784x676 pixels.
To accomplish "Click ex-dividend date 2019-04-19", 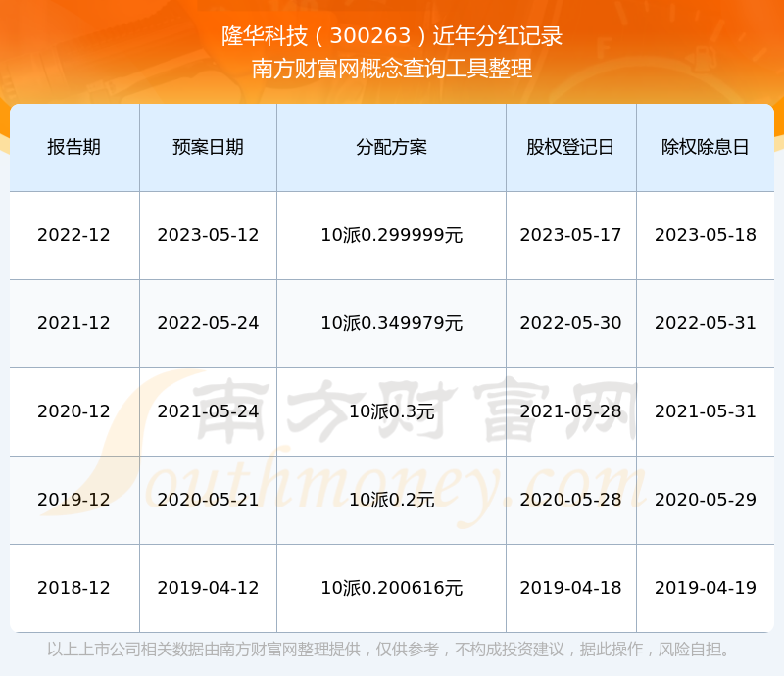I will pyautogui.click(x=705, y=588).
